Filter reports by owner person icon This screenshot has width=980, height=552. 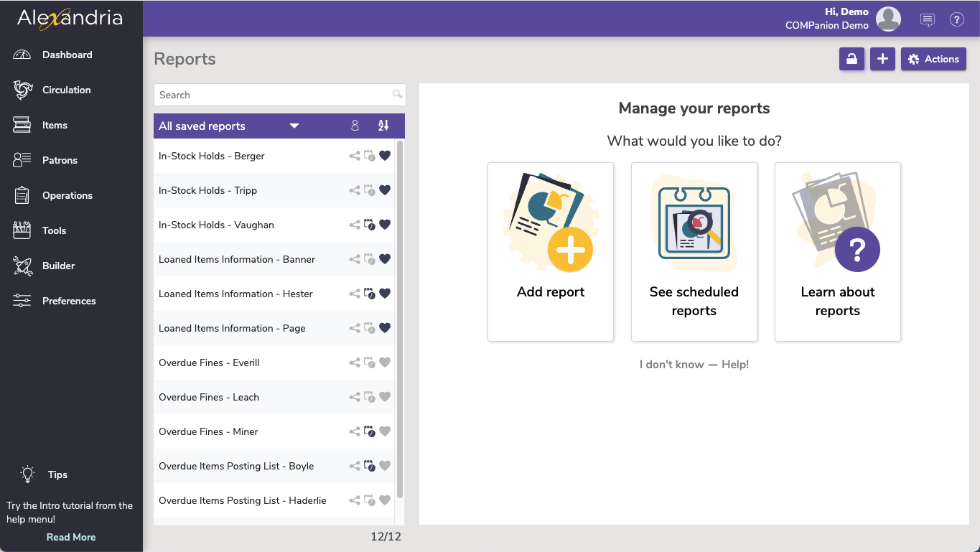(355, 126)
